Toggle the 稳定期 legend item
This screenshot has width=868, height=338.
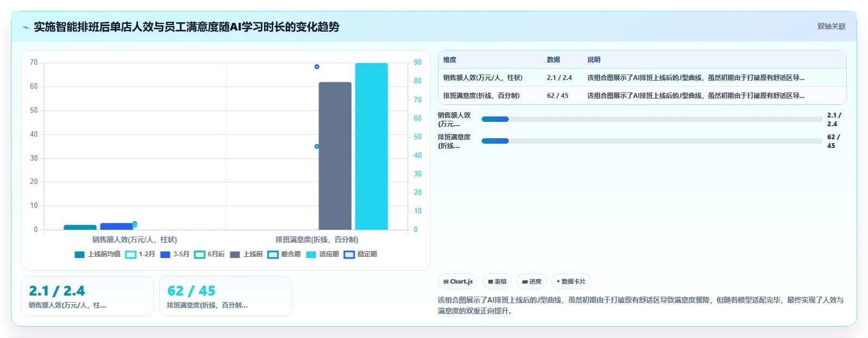click(360, 254)
